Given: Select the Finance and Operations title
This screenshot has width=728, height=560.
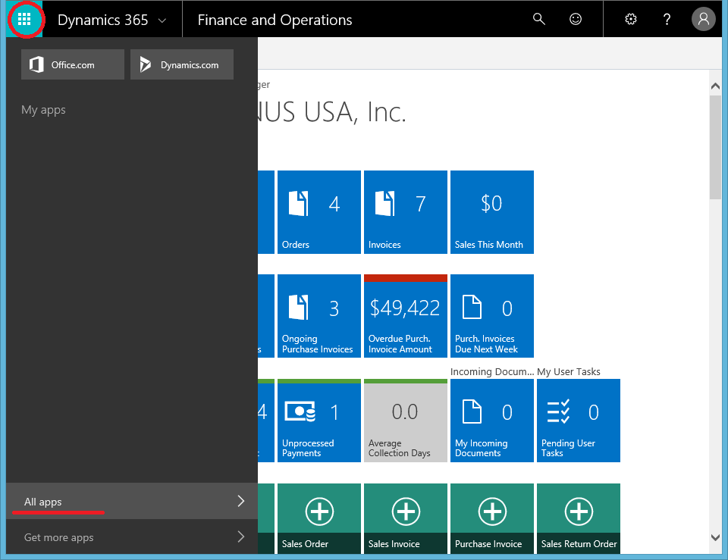Looking at the screenshot, I should tap(275, 20).
